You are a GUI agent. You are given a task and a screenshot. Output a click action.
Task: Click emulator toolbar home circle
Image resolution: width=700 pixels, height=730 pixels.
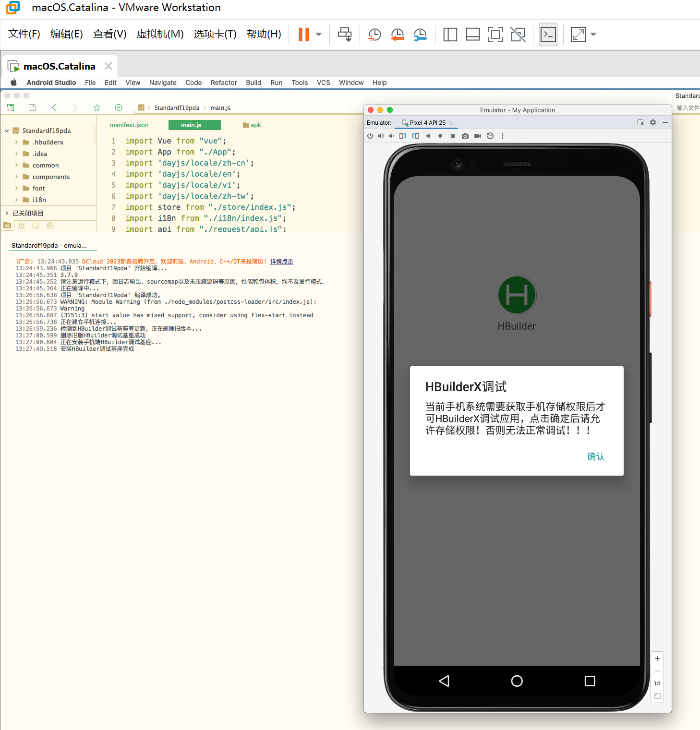[x=440, y=136]
